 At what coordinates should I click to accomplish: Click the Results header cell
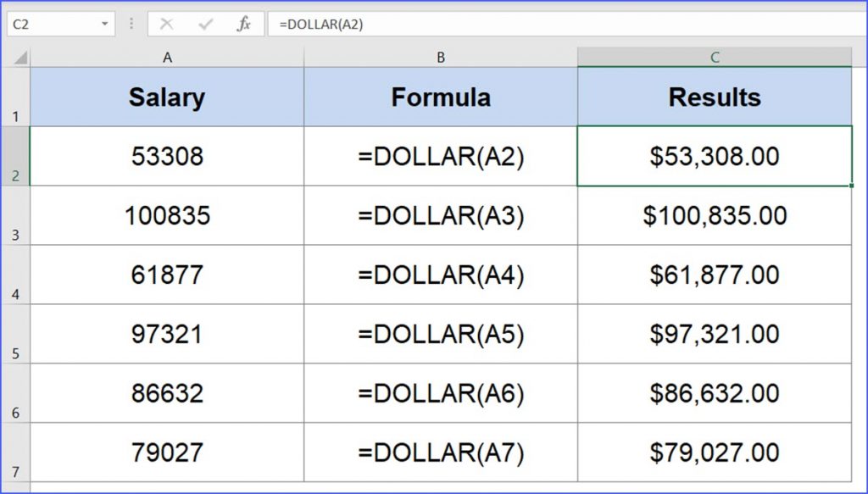pyautogui.click(x=715, y=96)
